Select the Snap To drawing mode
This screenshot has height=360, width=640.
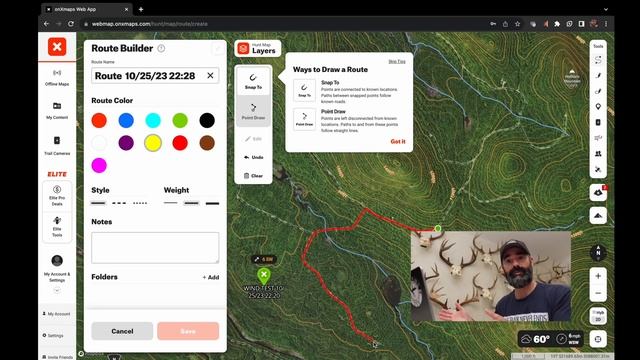coord(253,81)
